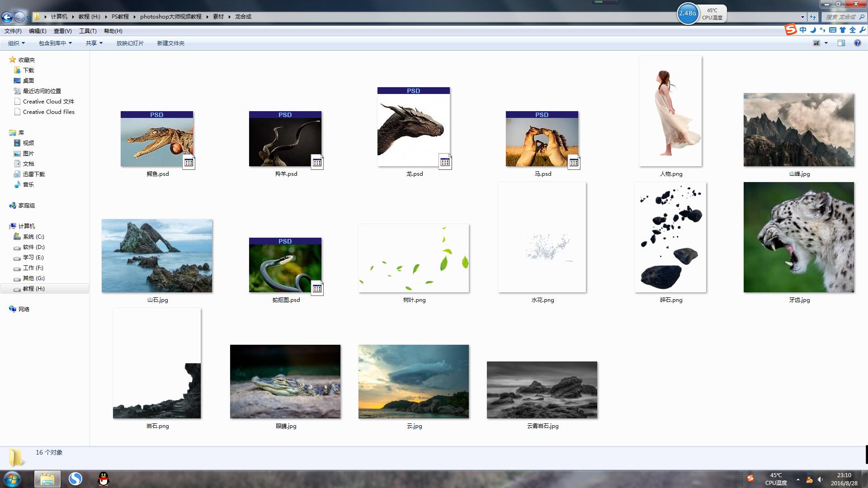Viewport: 868px width, 488px height.
Task: Open the 共享 dropdown menu
Action: (94, 43)
